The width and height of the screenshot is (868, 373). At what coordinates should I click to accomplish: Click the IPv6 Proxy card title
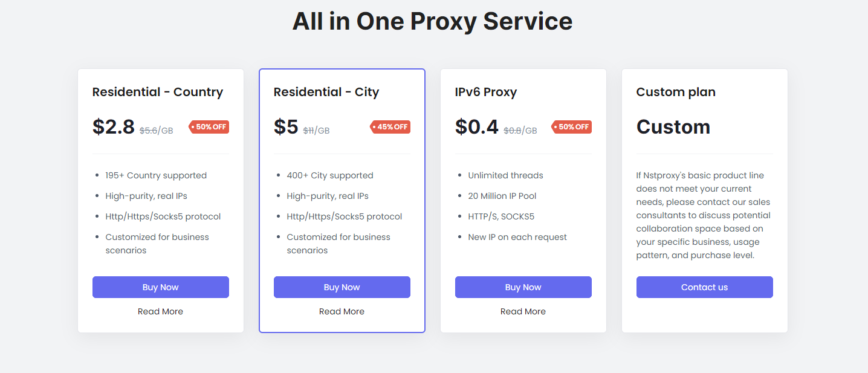485,92
